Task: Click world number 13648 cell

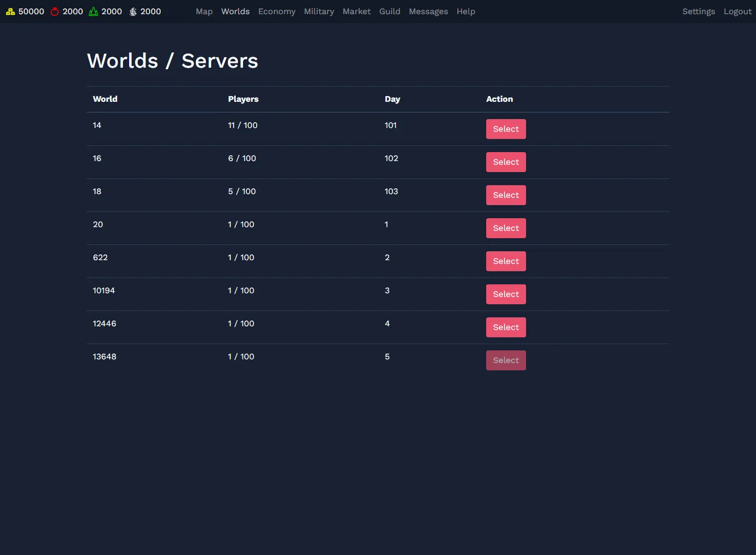Action: pyautogui.click(x=104, y=357)
